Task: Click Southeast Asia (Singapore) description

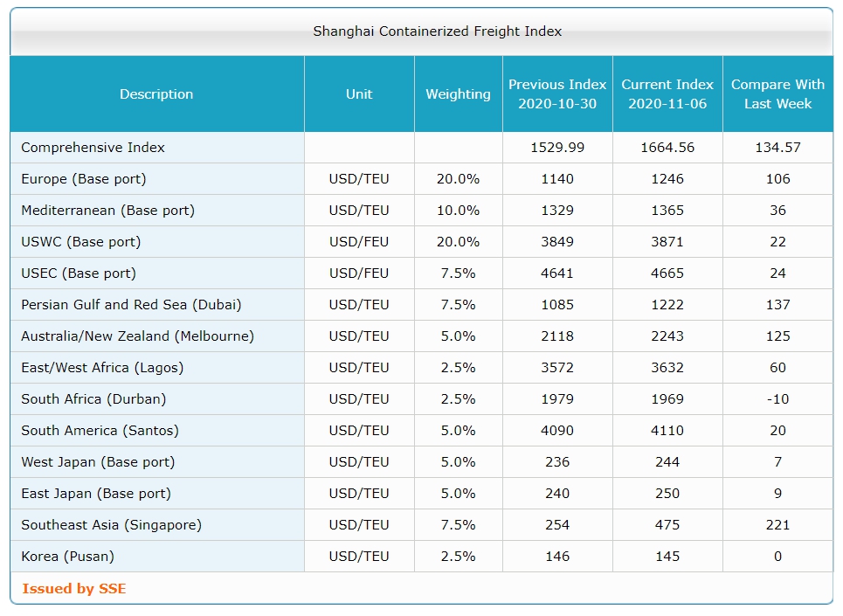Action: pyautogui.click(x=111, y=525)
